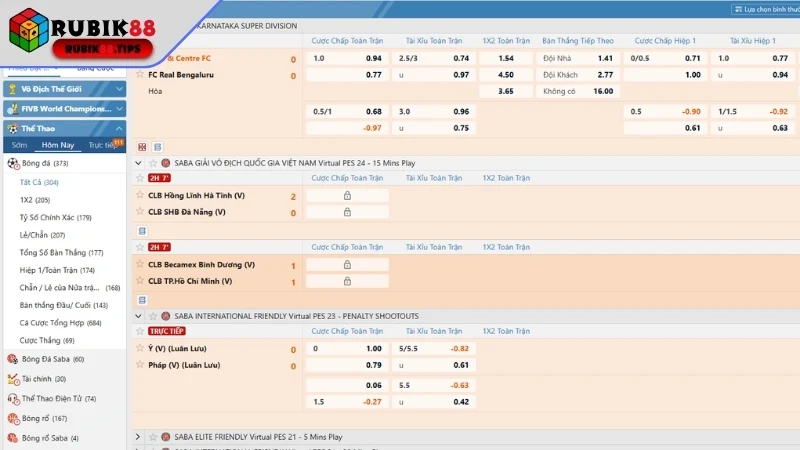Click the locked odds for CLB SHB Đà Nẵng
800x450 pixels.
(346, 212)
